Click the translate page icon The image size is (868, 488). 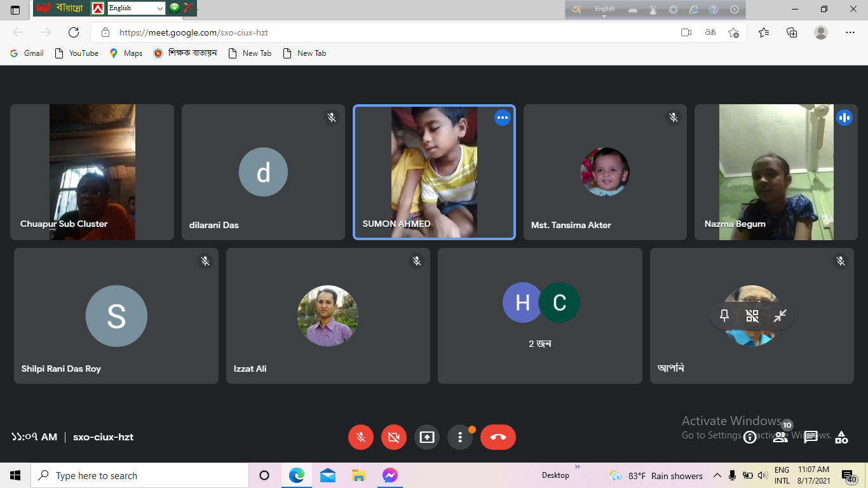710,32
